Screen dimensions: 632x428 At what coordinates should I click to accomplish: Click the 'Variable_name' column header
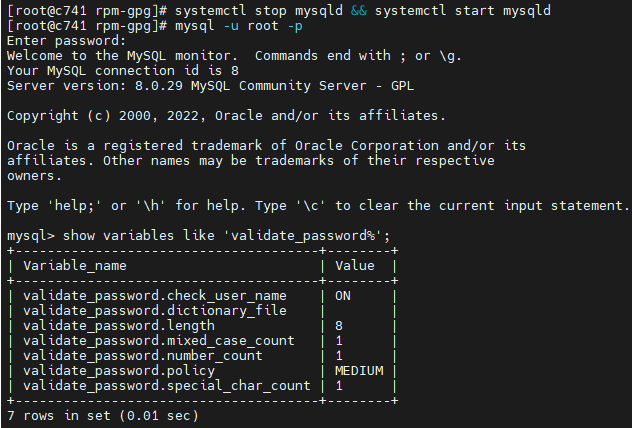click(x=75, y=266)
